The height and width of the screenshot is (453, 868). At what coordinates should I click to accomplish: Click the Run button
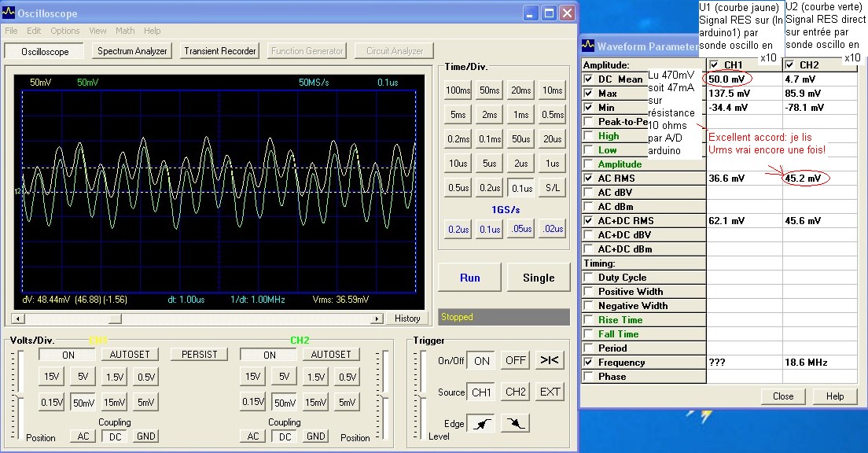pyautogui.click(x=469, y=278)
